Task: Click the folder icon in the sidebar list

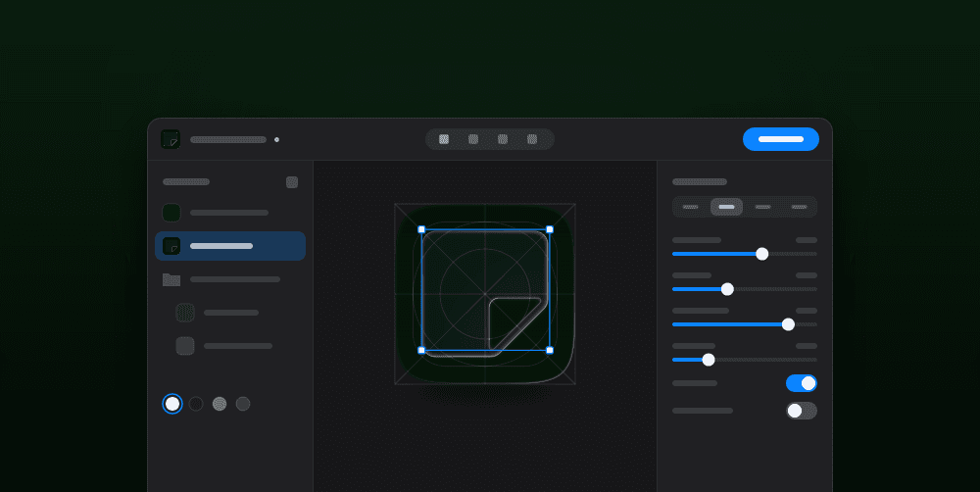Action: coord(171,279)
